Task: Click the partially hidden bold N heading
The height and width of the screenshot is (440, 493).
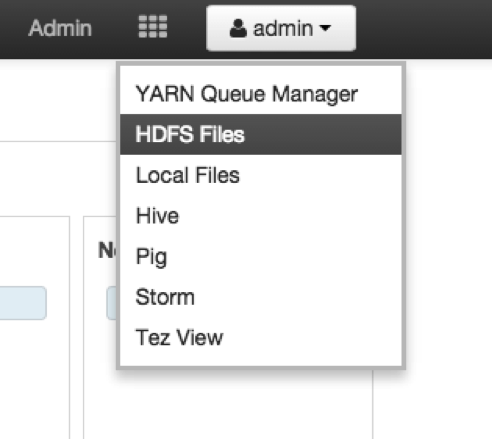Action: [x=107, y=250]
